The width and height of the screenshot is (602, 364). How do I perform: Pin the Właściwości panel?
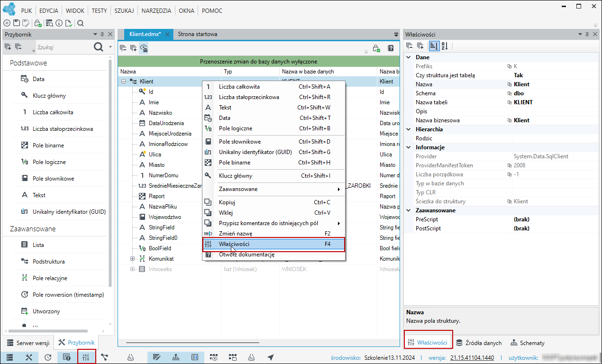(587, 34)
